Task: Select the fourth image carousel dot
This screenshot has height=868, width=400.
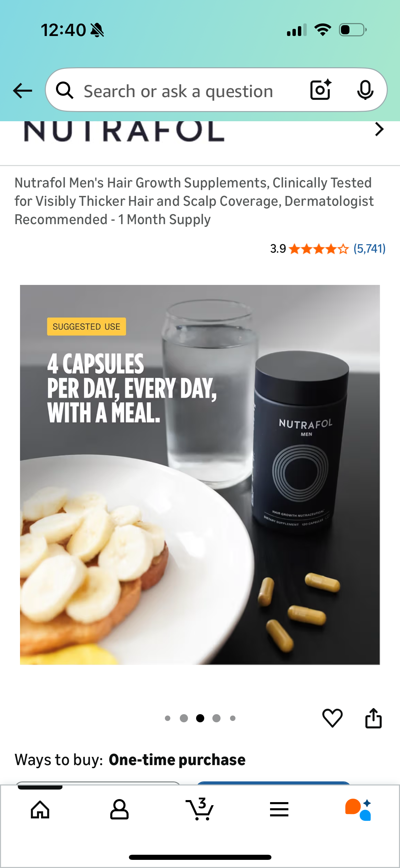Action: 216,718
